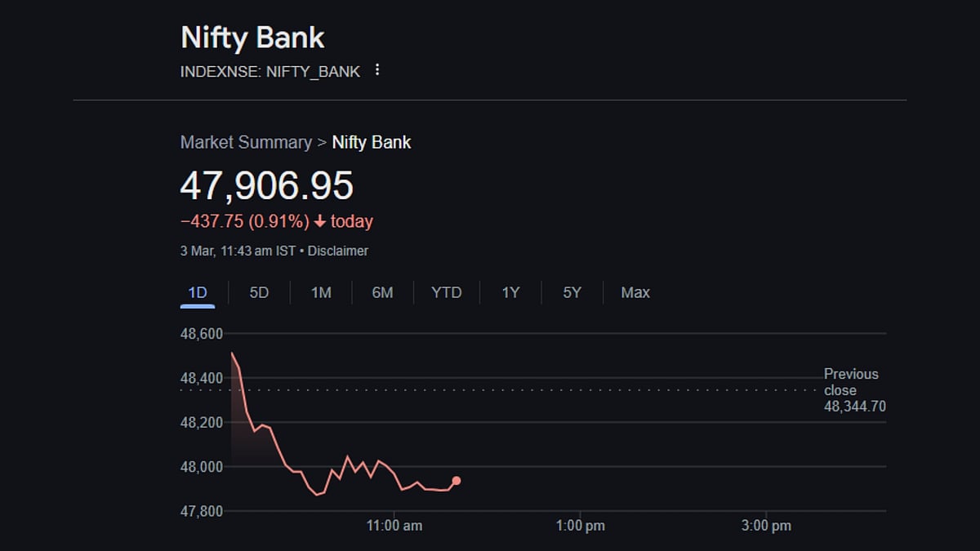
Task: Click the 47,906.95 index value
Action: pos(266,186)
